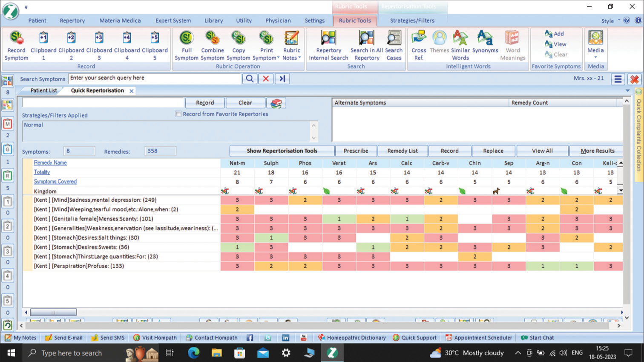644x362 pixels.
Task: Click the G icon in left sidebar
Action: [7, 150]
